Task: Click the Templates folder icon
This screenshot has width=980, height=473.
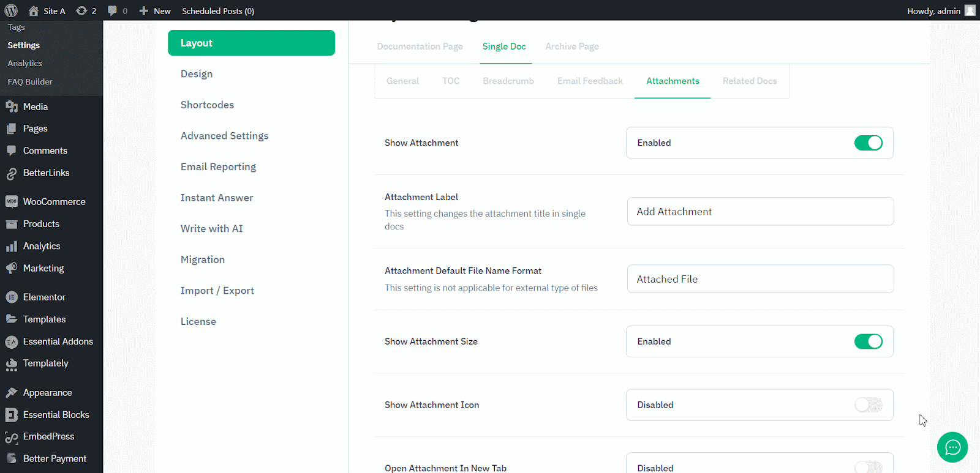Action: [x=12, y=319]
